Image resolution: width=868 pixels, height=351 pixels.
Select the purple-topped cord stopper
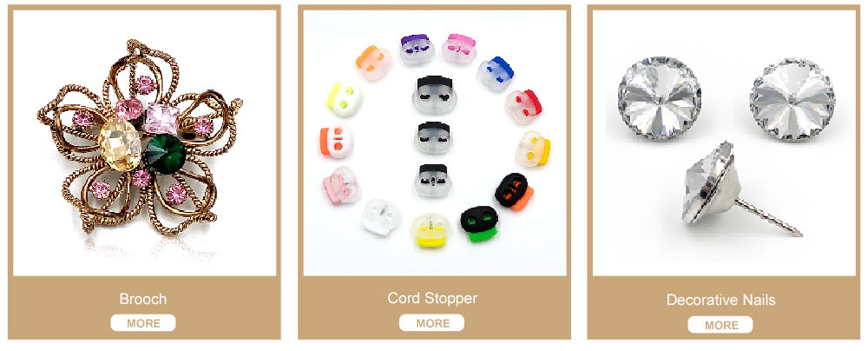click(x=417, y=49)
